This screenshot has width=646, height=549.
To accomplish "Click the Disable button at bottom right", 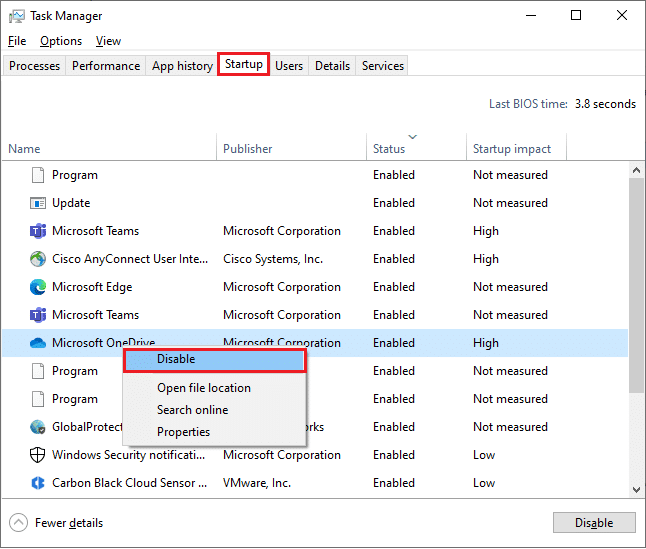I will pos(594,523).
